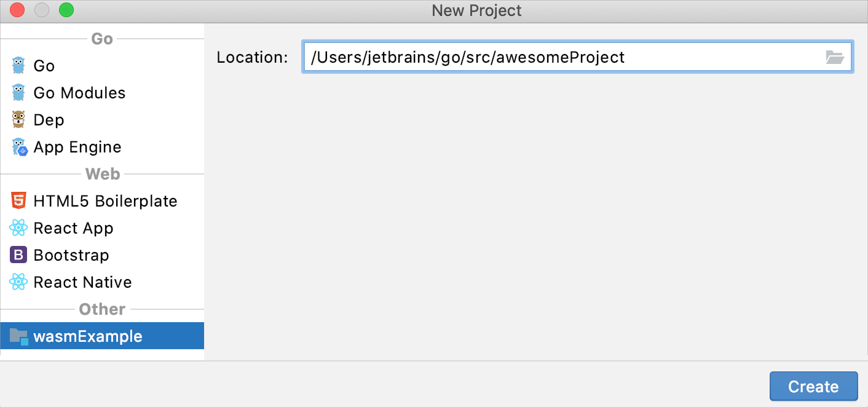
Task: Select the Dep project type icon
Action: [19, 119]
